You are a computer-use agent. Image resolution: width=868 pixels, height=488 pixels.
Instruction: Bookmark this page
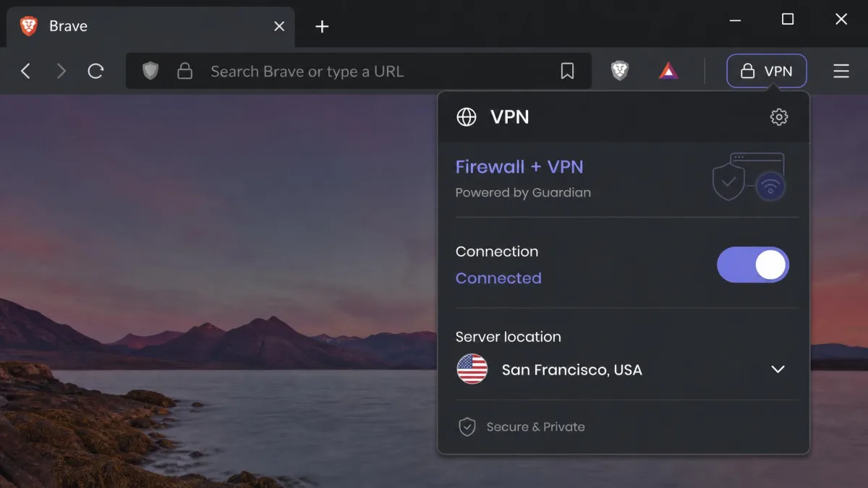click(x=568, y=71)
